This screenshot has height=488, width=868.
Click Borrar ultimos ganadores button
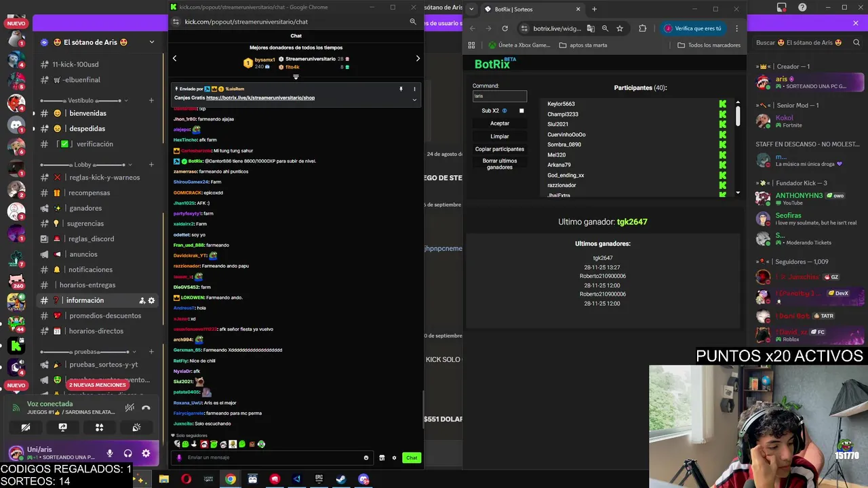click(500, 164)
